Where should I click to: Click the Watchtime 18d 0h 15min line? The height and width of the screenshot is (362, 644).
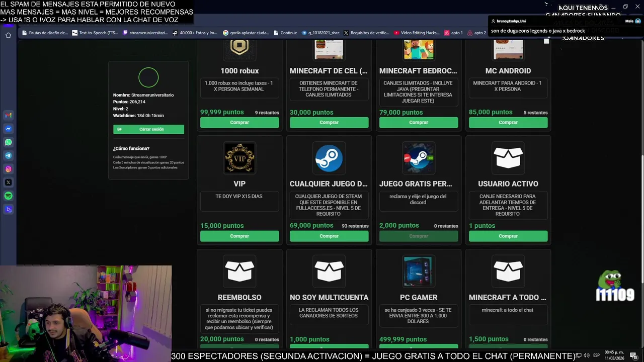[138, 115]
